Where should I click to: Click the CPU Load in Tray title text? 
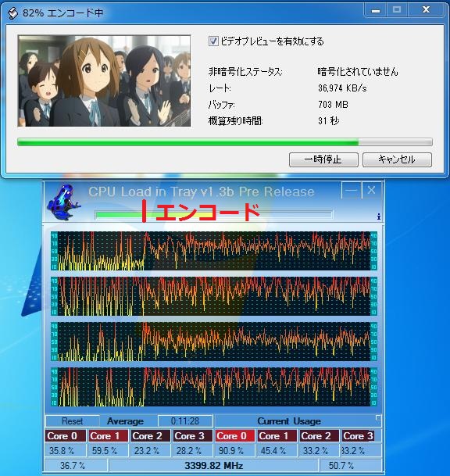click(202, 191)
